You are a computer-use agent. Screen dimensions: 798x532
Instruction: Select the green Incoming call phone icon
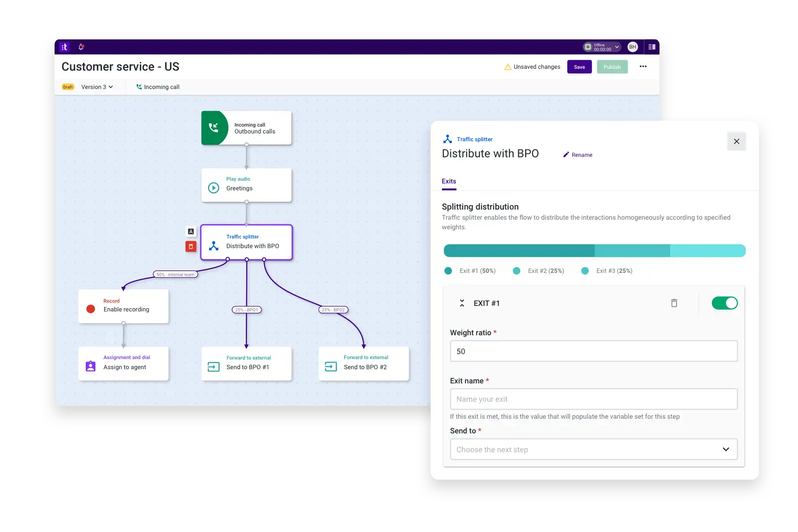click(214, 127)
